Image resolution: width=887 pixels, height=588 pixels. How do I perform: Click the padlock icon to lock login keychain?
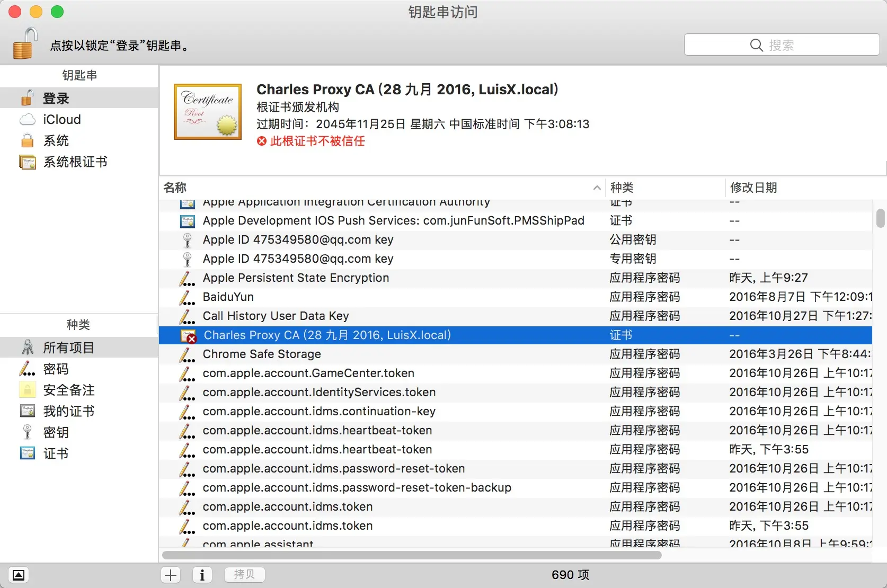coord(25,43)
